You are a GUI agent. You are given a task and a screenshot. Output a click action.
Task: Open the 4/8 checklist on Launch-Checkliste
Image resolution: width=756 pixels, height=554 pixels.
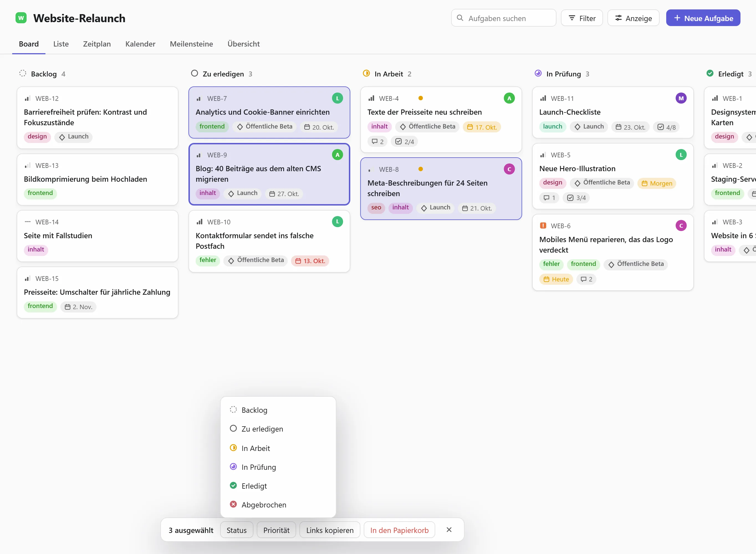tap(666, 127)
